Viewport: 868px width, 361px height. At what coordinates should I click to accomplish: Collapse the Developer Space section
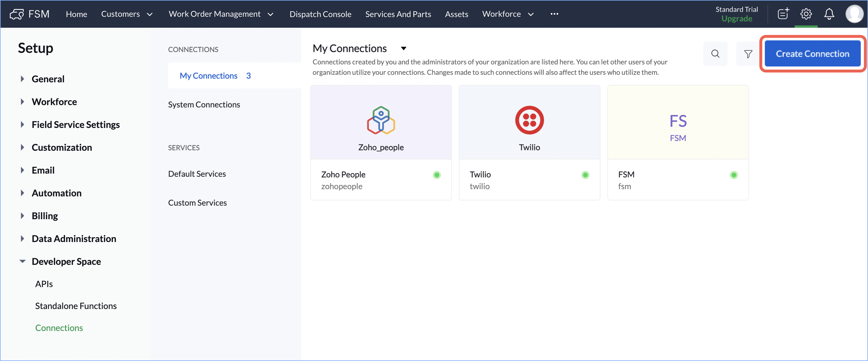click(x=23, y=261)
